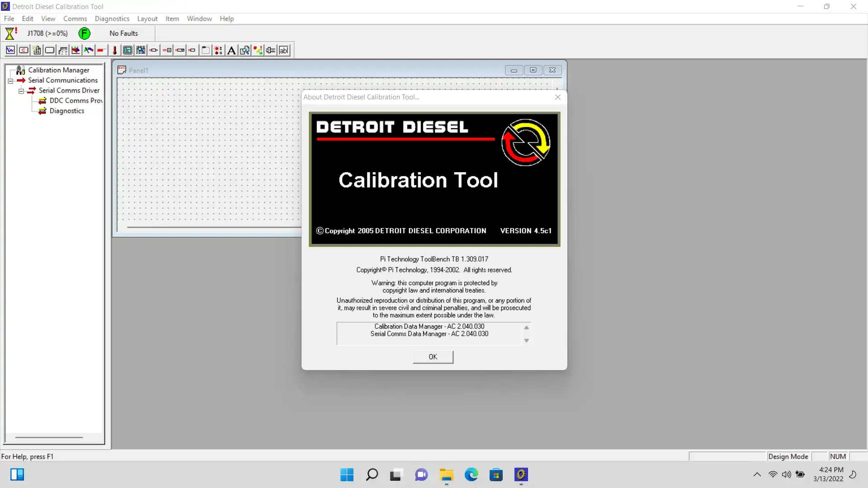Select Calibration Manager in the tree
The width and height of the screenshot is (868, 488).
tap(59, 70)
